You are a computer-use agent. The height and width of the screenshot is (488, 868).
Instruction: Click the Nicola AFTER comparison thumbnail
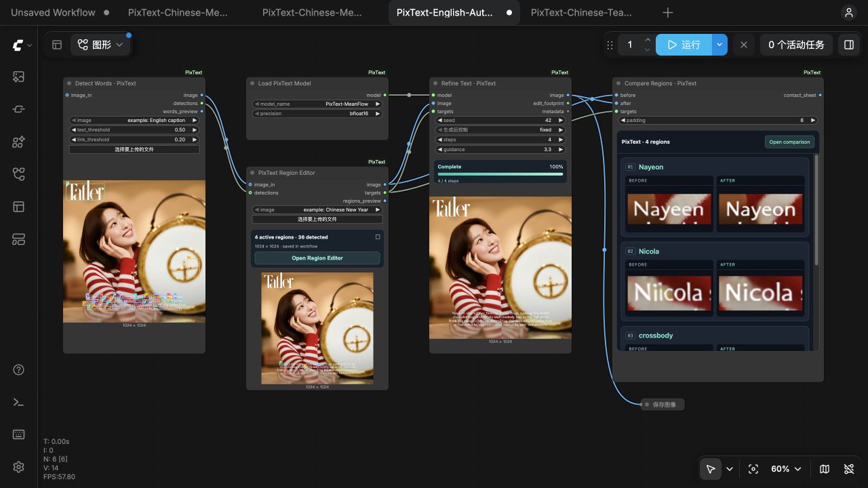point(760,292)
